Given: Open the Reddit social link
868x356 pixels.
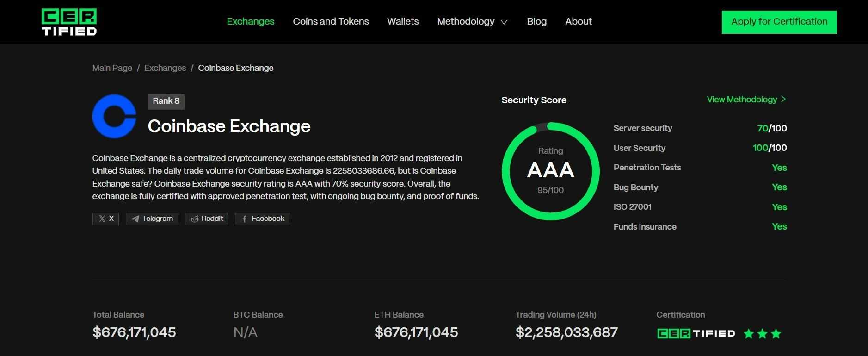Looking at the screenshot, I should coord(206,219).
